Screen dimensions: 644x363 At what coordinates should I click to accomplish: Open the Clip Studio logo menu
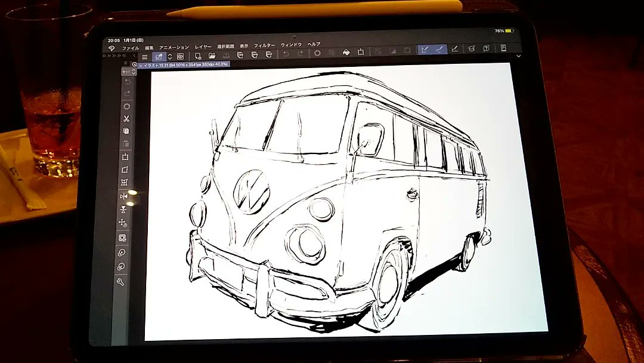[x=111, y=48]
